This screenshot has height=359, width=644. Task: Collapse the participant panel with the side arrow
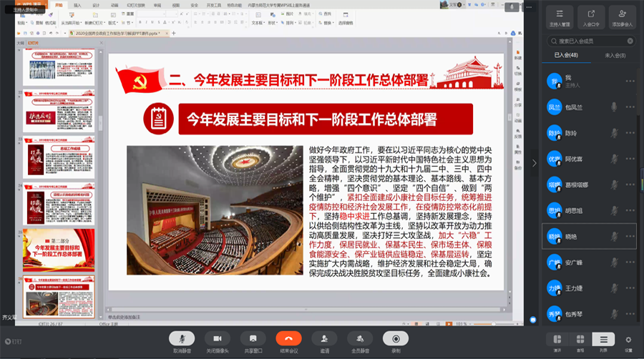pyautogui.click(x=534, y=163)
